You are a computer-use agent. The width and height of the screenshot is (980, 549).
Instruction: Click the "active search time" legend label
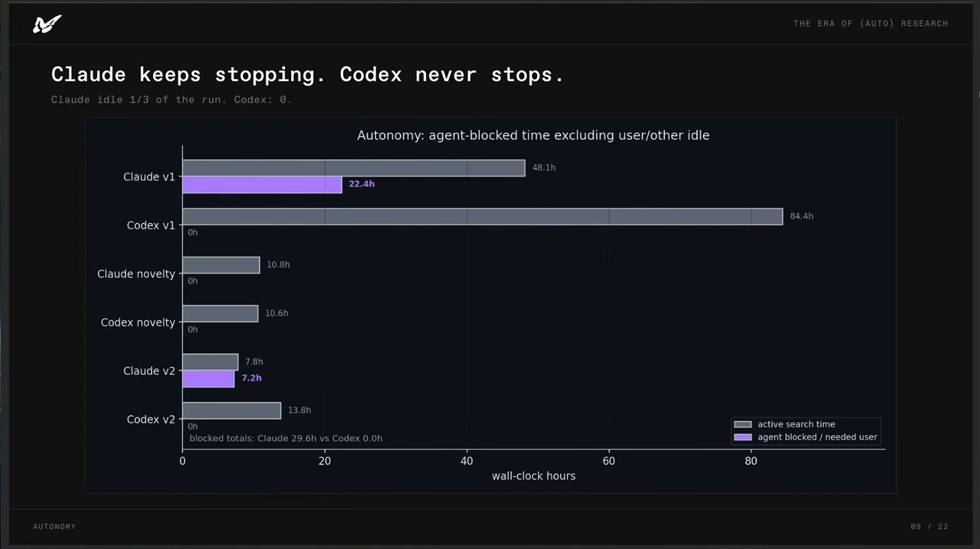(796, 425)
